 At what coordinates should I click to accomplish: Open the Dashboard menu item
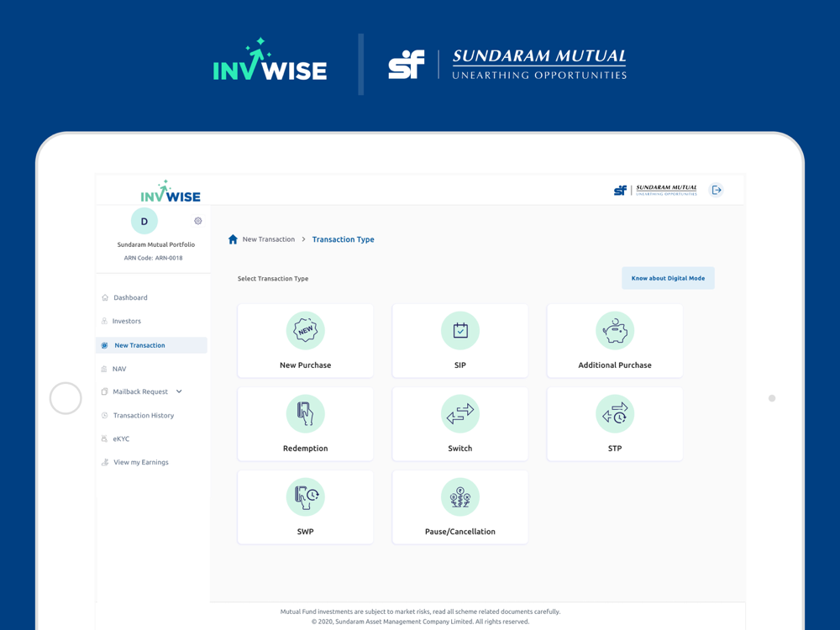(130, 298)
